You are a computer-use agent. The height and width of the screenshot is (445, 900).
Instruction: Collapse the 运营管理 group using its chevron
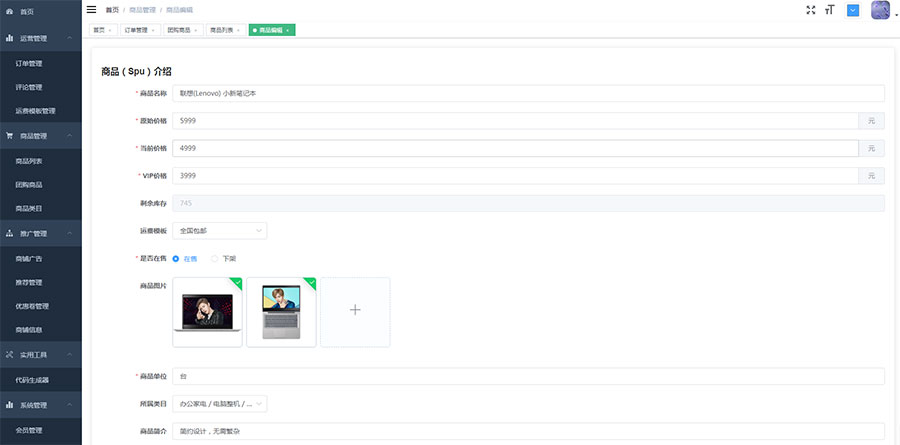(69, 38)
